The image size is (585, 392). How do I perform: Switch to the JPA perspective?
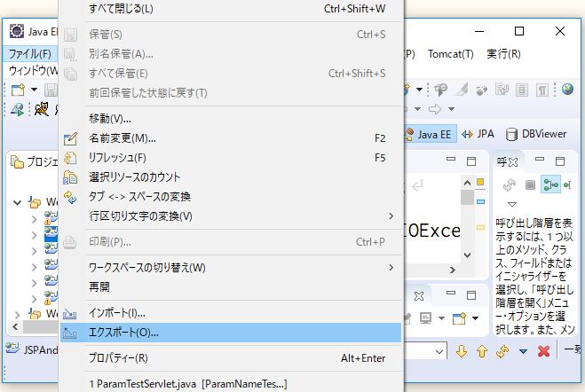(x=478, y=134)
